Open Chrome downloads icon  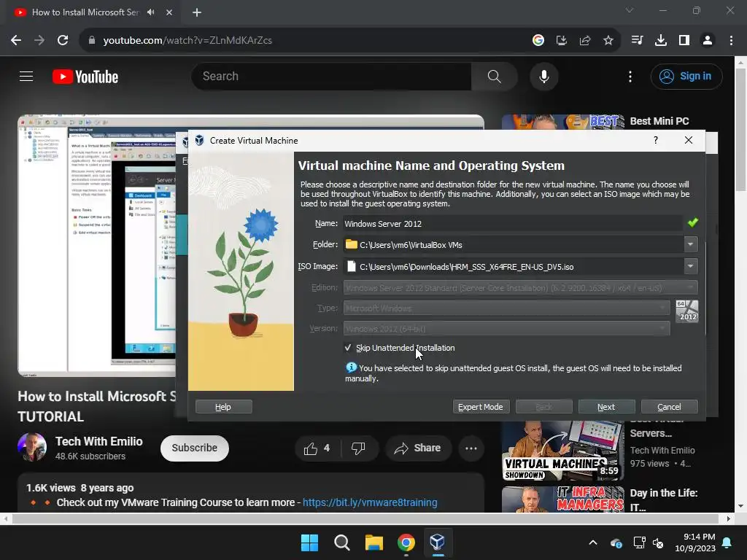point(661,41)
